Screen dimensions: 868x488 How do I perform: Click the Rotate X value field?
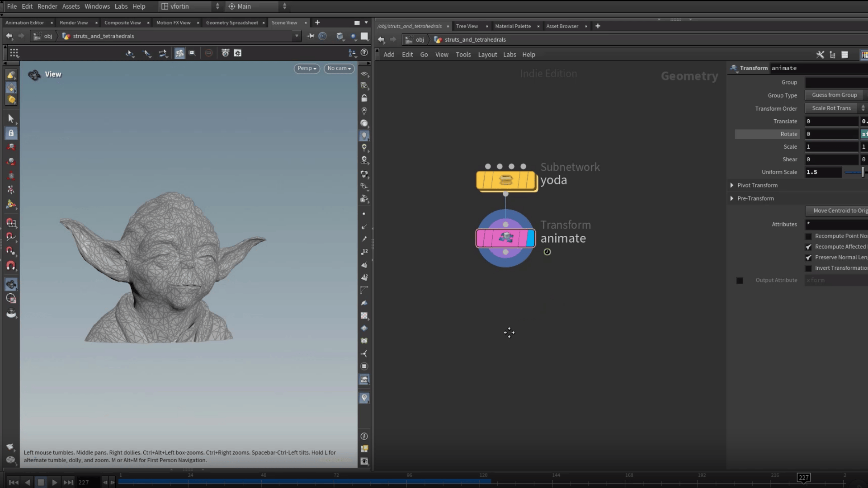[831, 134]
